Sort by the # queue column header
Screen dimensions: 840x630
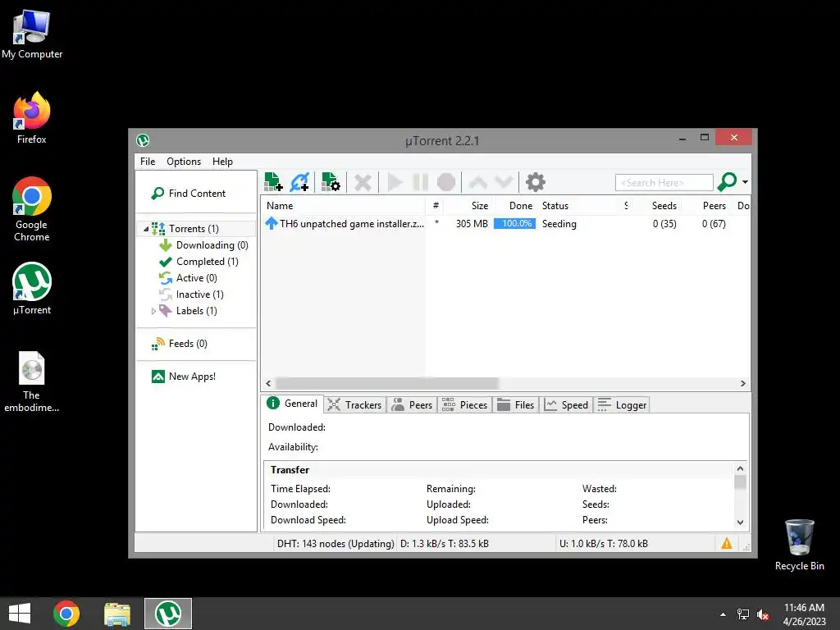[436, 206]
